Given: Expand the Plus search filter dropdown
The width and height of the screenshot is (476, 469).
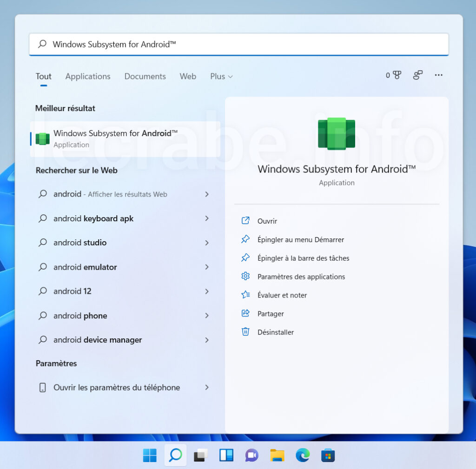Looking at the screenshot, I should tap(221, 76).
